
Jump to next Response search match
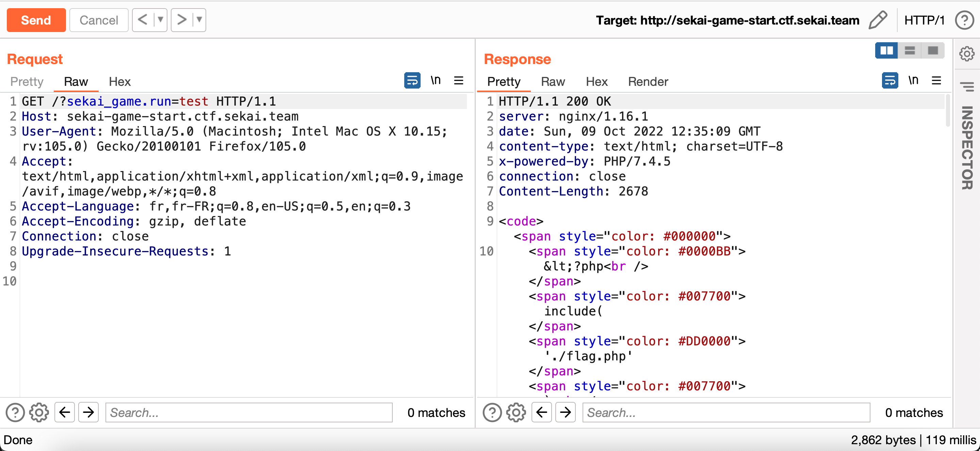point(566,412)
